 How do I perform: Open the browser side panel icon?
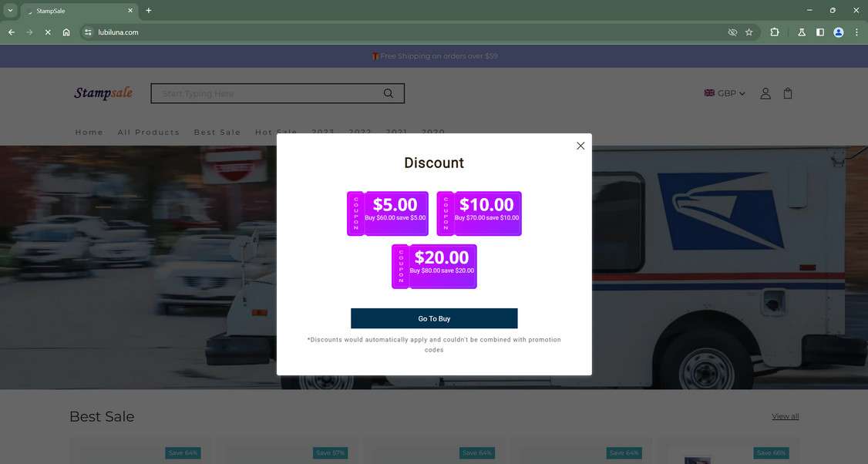(x=819, y=32)
